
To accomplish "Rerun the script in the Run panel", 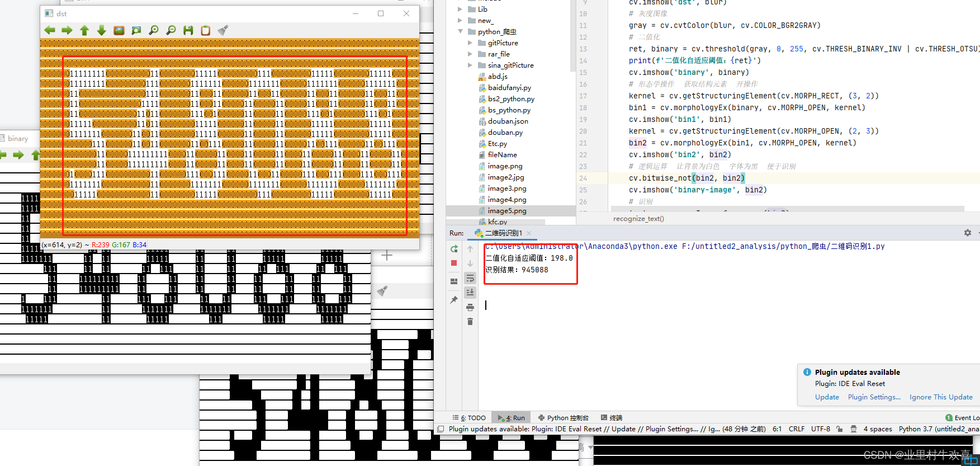I will (x=454, y=248).
